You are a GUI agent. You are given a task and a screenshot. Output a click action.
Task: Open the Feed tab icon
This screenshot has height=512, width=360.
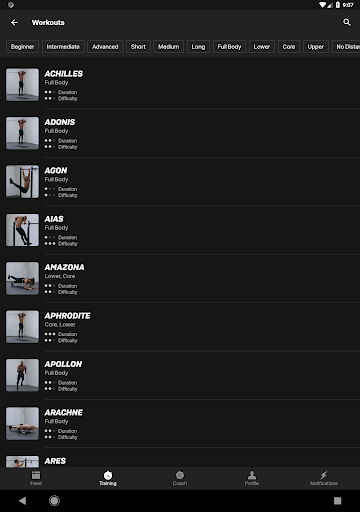[36, 475]
